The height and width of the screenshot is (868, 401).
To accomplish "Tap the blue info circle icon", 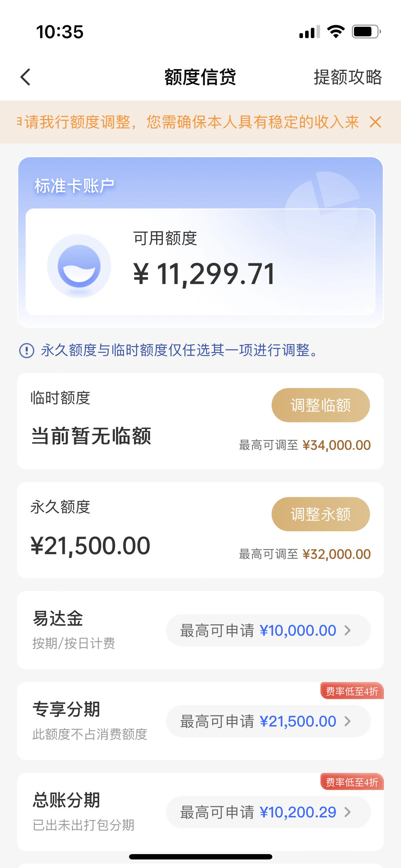I will 27,351.
